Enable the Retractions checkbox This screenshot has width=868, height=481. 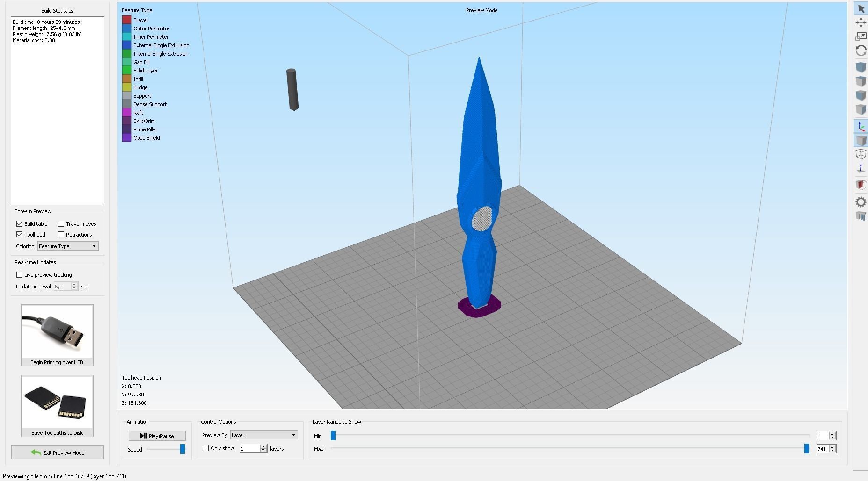point(61,235)
